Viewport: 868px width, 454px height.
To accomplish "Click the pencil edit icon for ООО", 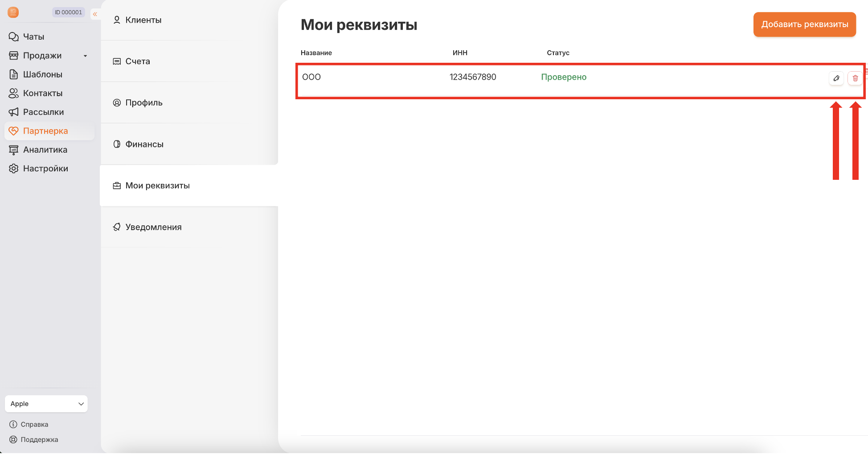I will [836, 78].
